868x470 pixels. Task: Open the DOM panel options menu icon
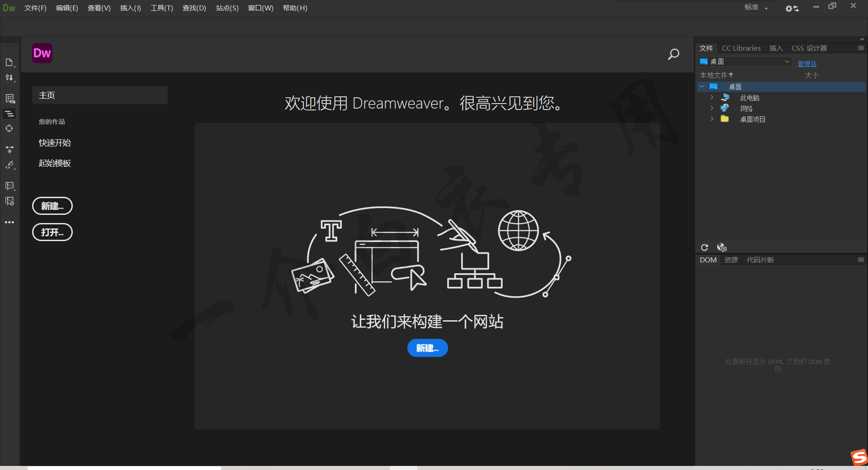pos(861,260)
